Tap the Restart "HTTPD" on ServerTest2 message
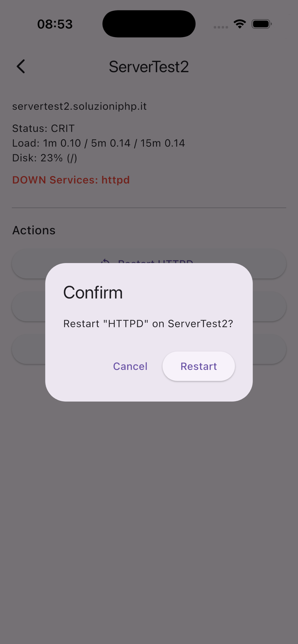This screenshot has height=644, width=298. (148, 323)
